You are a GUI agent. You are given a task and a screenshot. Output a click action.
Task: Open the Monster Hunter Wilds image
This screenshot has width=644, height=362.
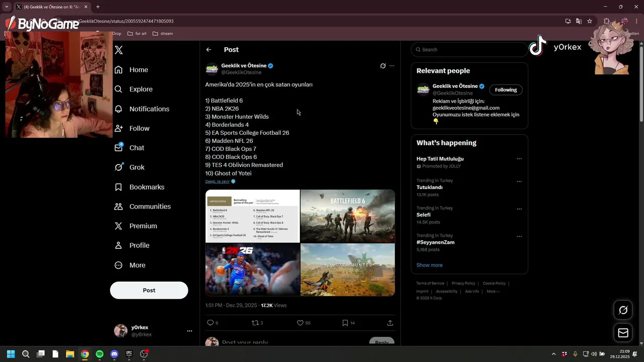348,270
